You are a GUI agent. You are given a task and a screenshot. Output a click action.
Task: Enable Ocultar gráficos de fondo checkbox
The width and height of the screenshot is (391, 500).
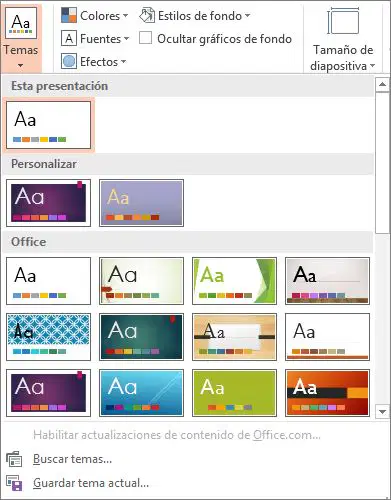click(x=145, y=38)
